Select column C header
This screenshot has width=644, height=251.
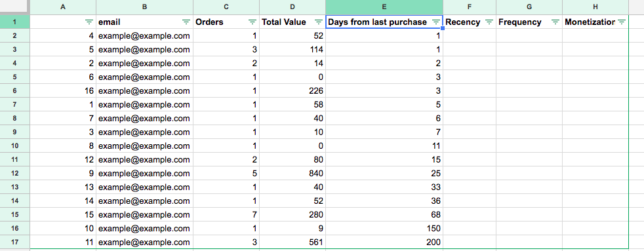click(226, 7)
